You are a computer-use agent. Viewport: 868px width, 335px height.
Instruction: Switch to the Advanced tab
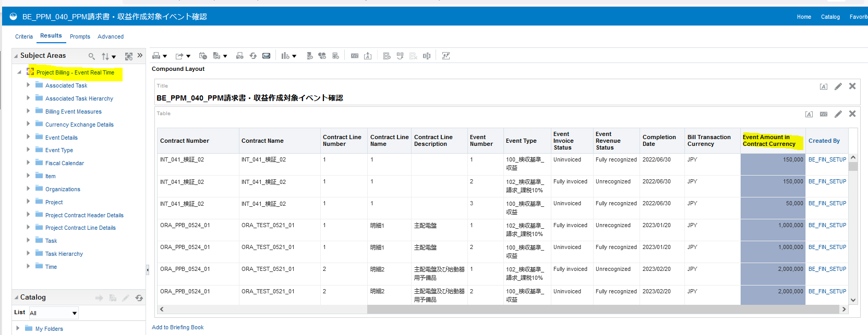coord(111,36)
